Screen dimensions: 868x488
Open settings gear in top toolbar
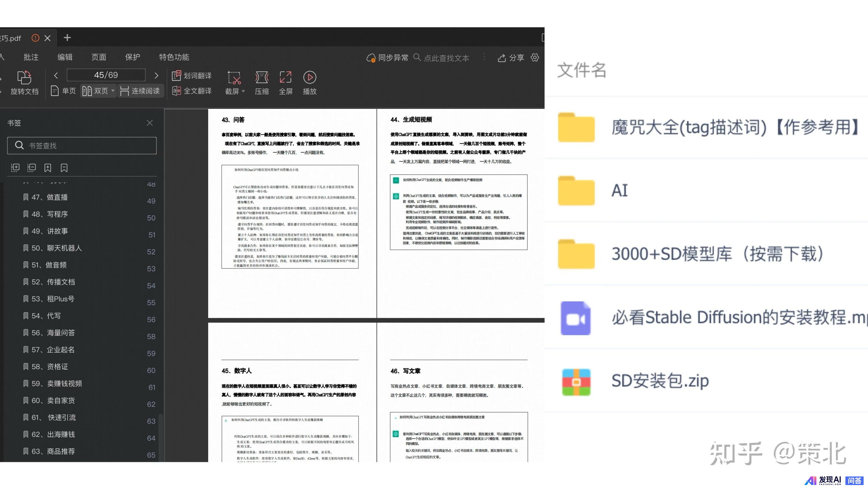tap(535, 58)
